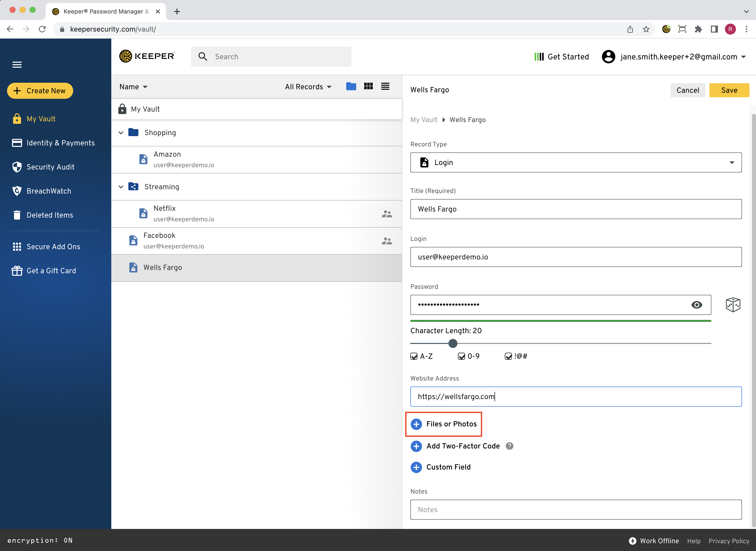
Task: Toggle Chrome side panel icon
Action: click(x=714, y=29)
